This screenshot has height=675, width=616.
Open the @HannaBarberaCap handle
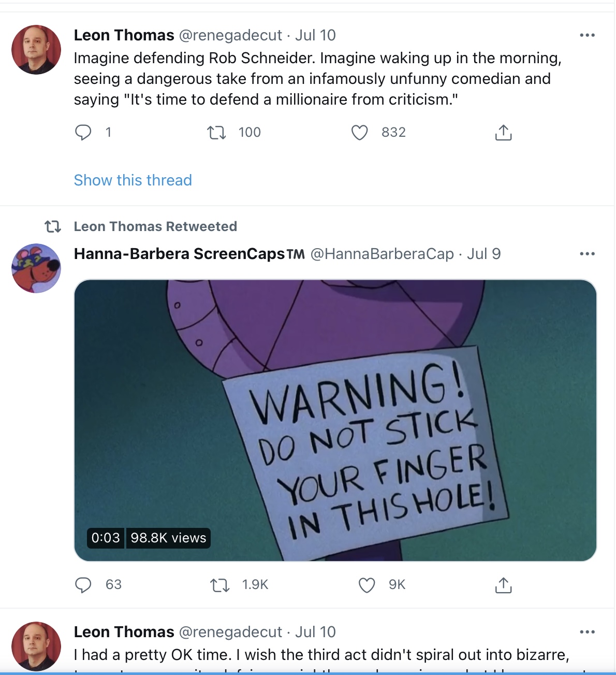382,254
